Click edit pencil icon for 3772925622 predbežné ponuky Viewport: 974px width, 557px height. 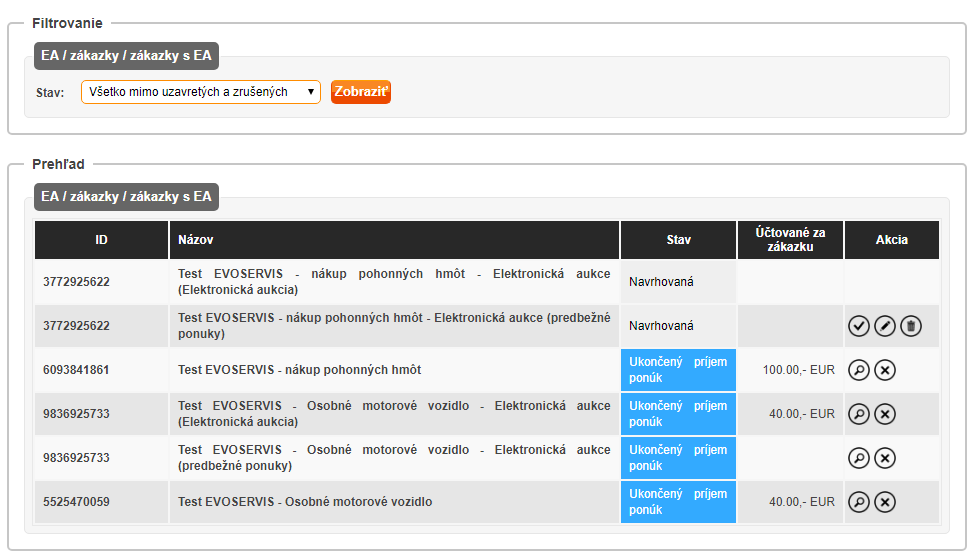click(x=885, y=326)
